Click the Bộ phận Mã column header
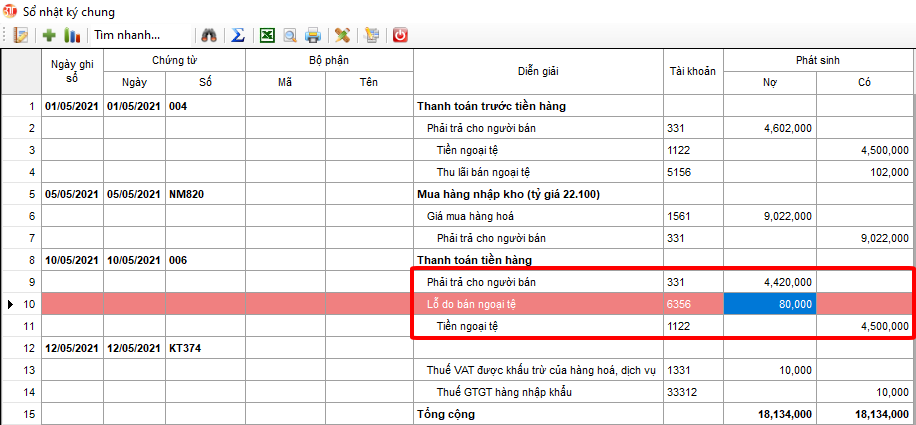Image resolution: width=916 pixels, height=425 pixels. click(285, 82)
